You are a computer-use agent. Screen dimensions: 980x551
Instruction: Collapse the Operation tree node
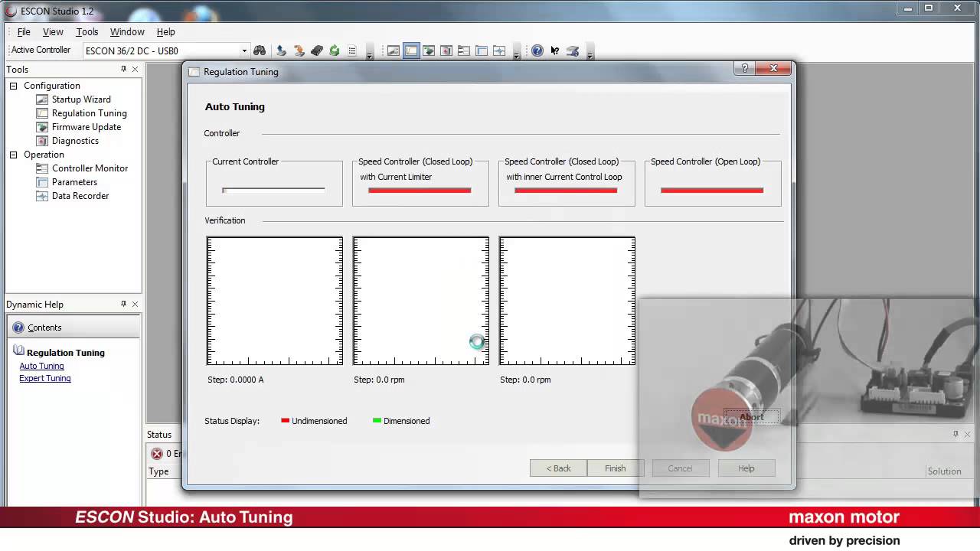(x=13, y=155)
